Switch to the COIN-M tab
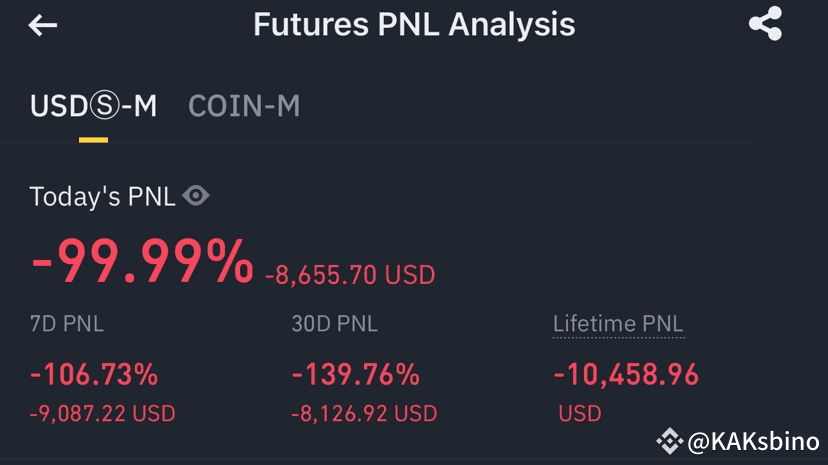Image resolution: width=828 pixels, height=465 pixels. click(244, 106)
